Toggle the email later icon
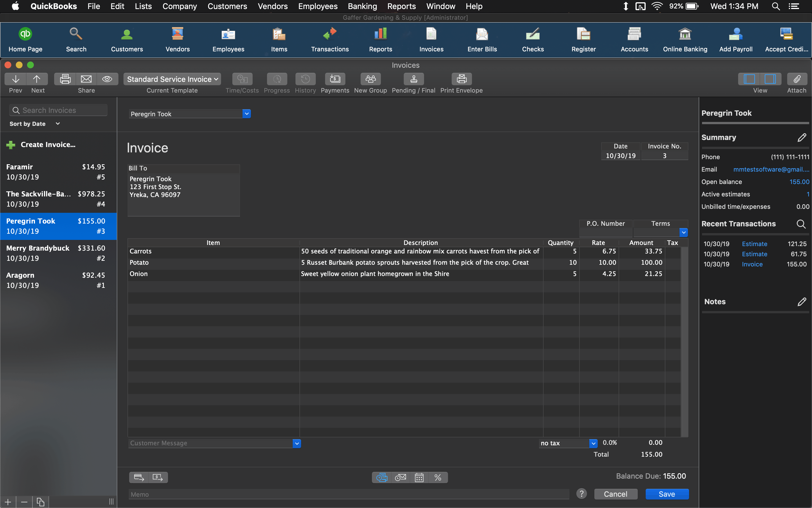812x508 pixels. (x=400, y=478)
